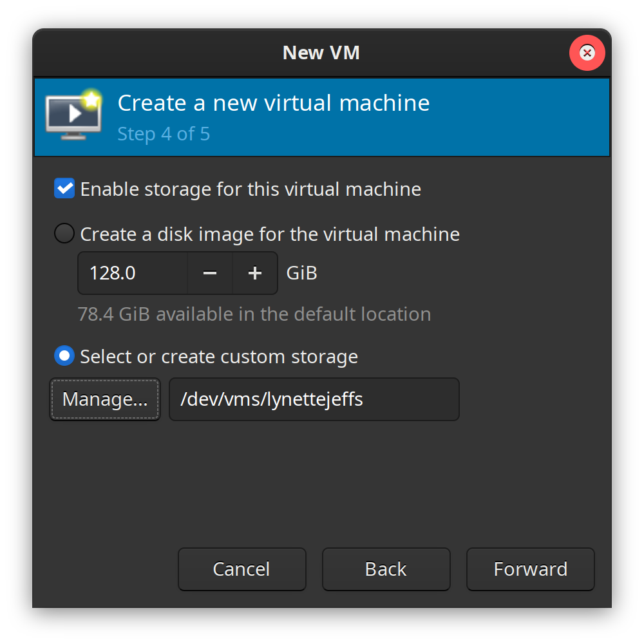Proceed with the Forward button
This screenshot has height=644, width=644.
tap(530, 569)
